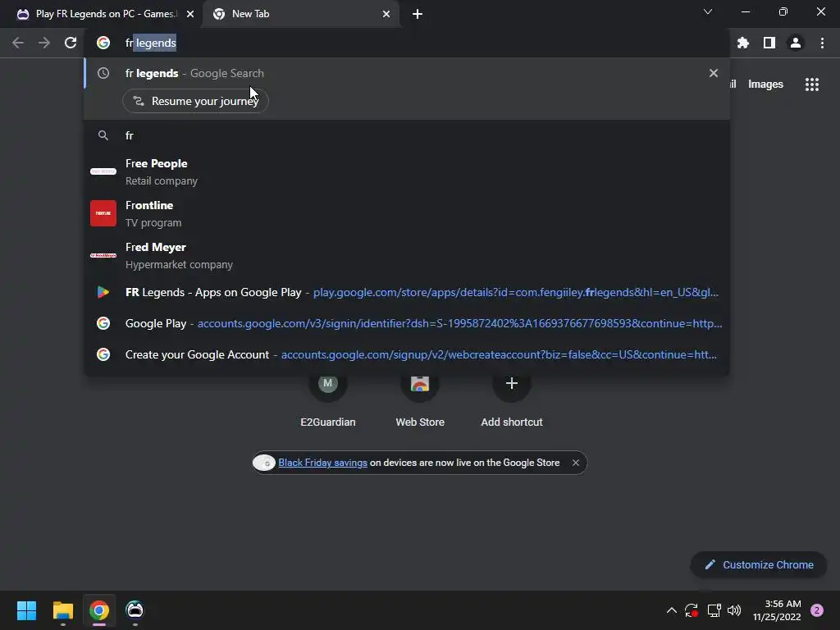Open Google Play accounts sign-in suggestion

pos(407,323)
